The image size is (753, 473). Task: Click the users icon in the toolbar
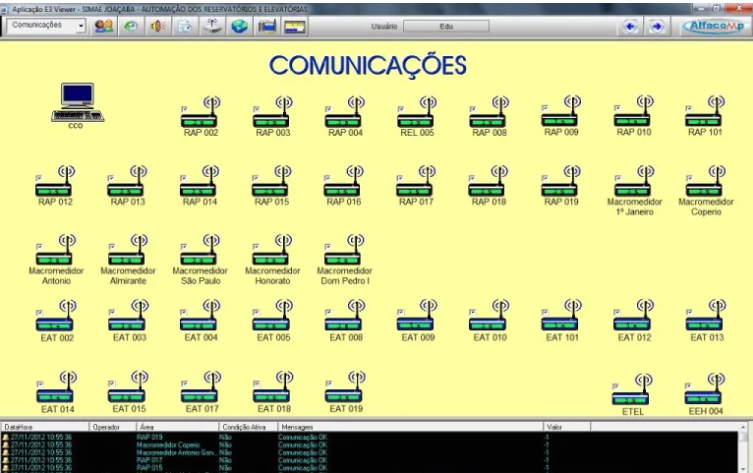tap(103, 24)
